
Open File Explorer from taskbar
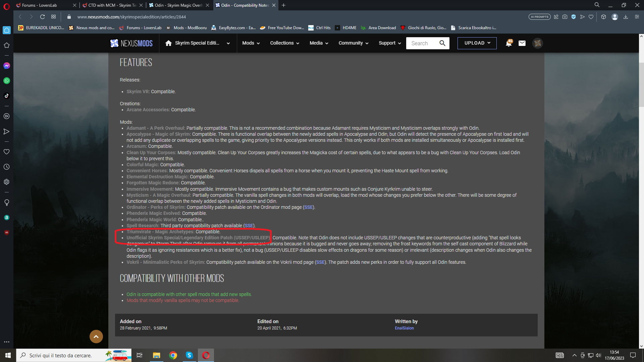click(157, 355)
